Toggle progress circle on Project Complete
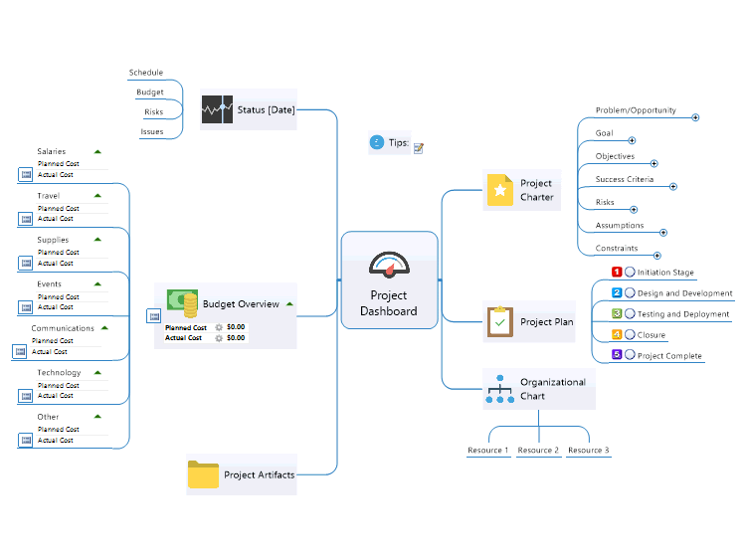The width and height of the screenshot is (746, 560). 630,354
